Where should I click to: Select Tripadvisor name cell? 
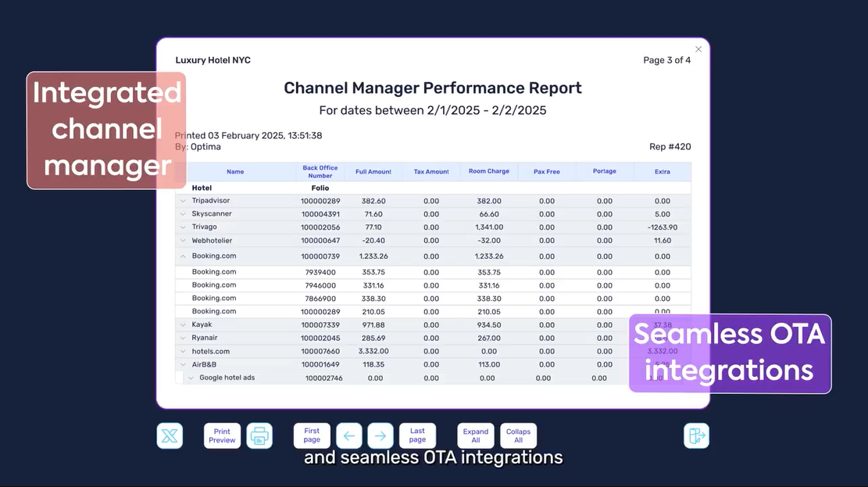point(210,201)
